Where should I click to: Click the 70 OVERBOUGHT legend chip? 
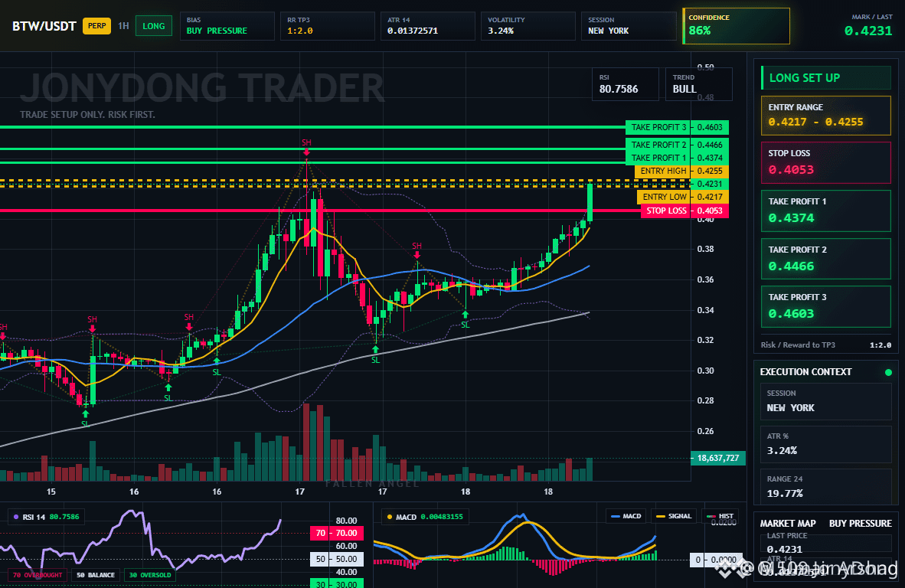[38, 575]
